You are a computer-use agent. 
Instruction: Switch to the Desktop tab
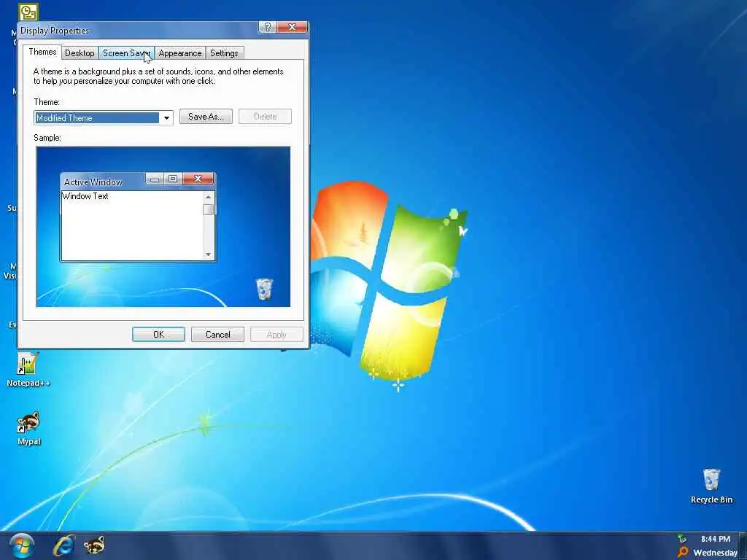[x=80, y=52]
